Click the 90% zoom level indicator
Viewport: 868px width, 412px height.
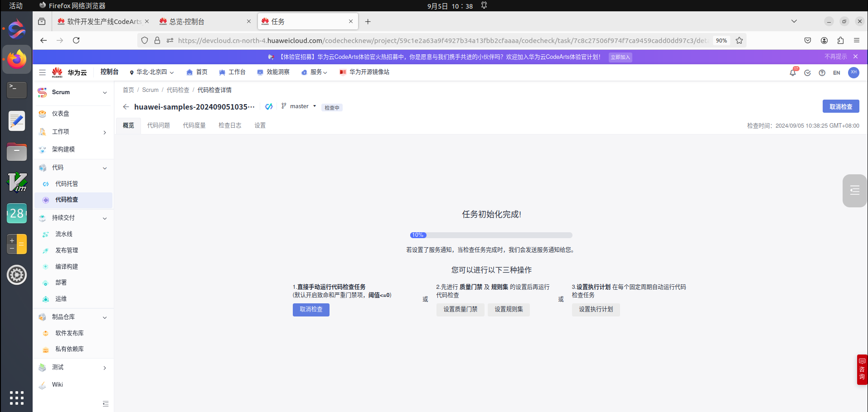(x=721, y=40)
